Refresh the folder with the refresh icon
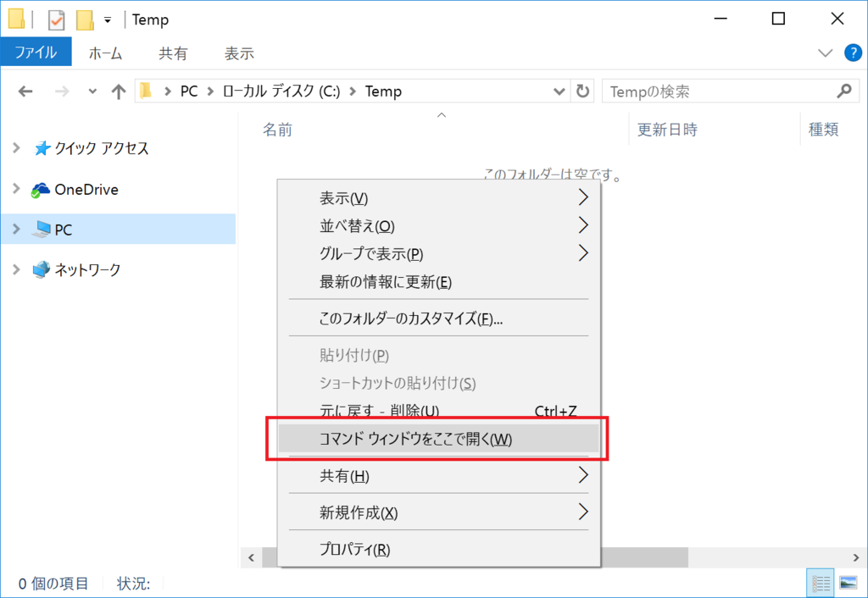This screenshot has height=598, width=868. [x=582, y=91]
